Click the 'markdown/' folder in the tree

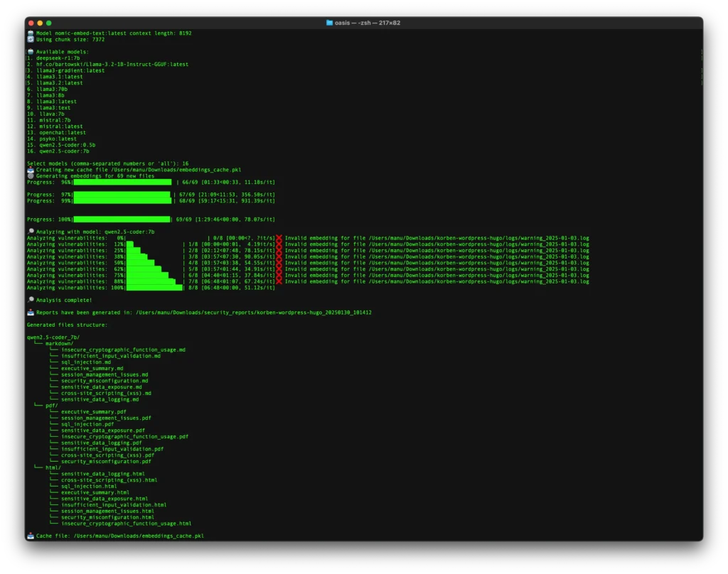[x=60, y=343]
